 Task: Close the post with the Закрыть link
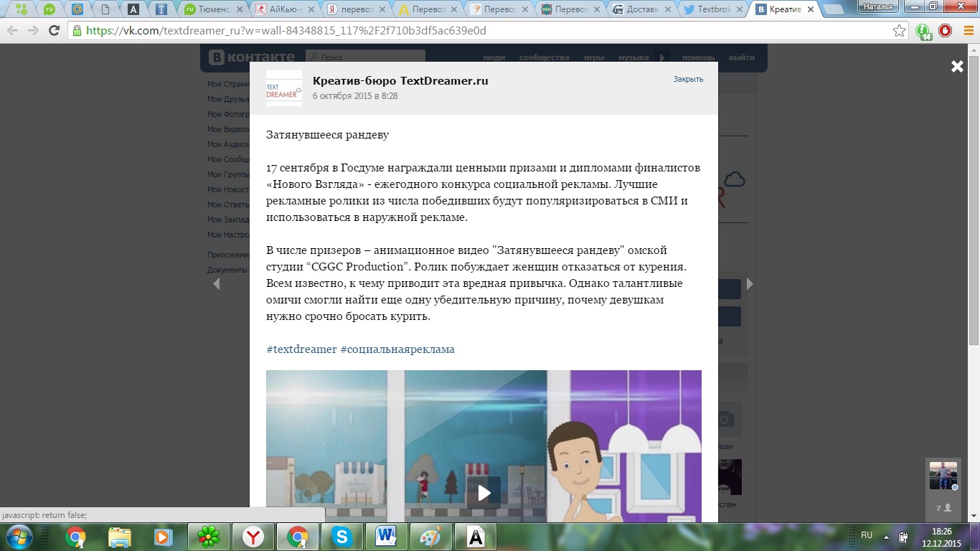click(688, 79)
